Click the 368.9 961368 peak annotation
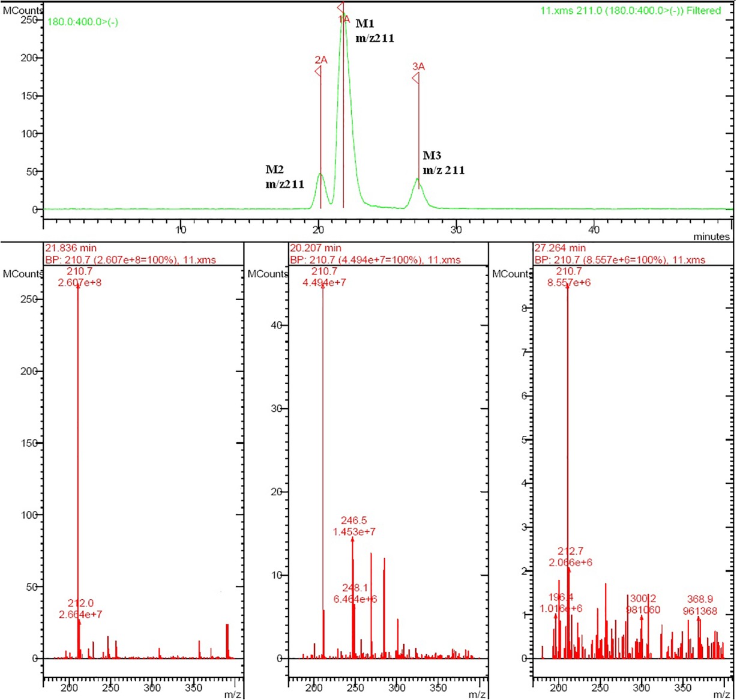The image size is (737, 700). pos(700,605)
